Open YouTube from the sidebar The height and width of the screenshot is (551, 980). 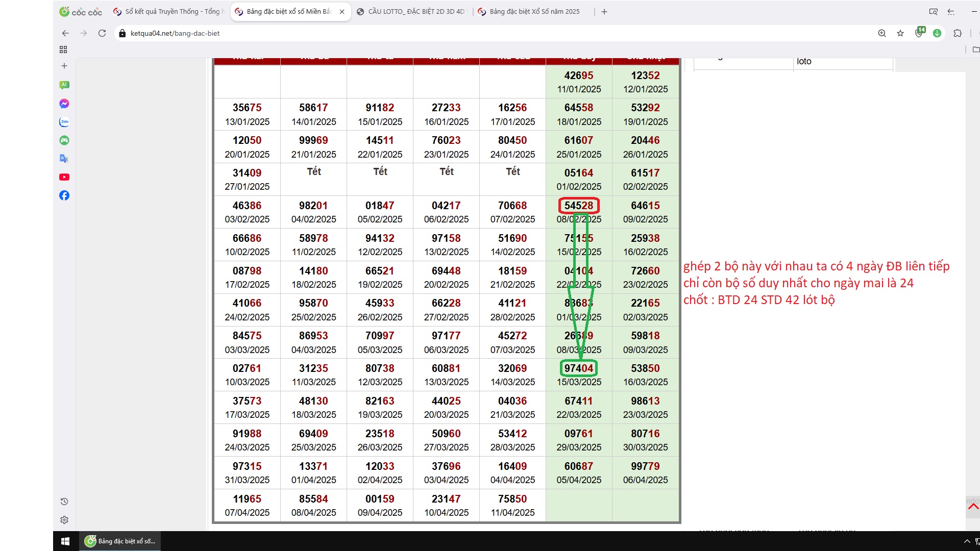64,177
